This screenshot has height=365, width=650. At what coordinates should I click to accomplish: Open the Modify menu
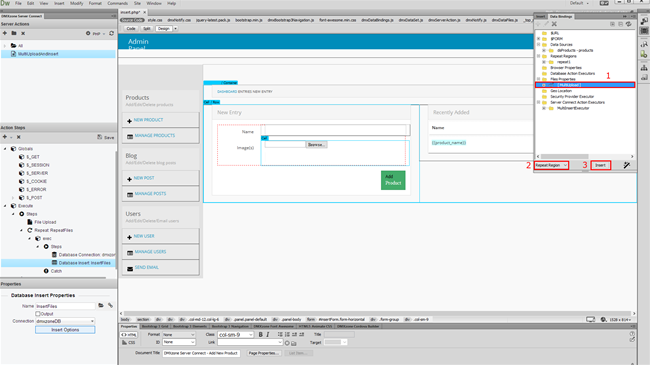(76, 3)
